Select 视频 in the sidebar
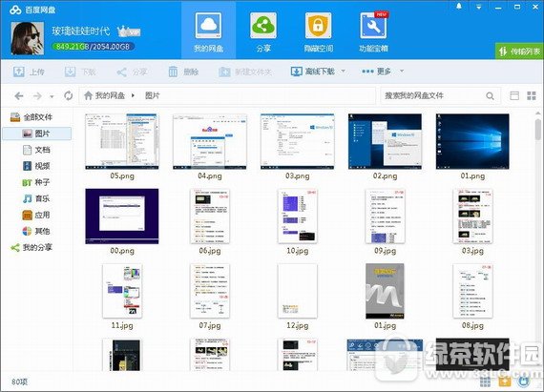Viewport: 544px width, 392px height. [37, 166]
